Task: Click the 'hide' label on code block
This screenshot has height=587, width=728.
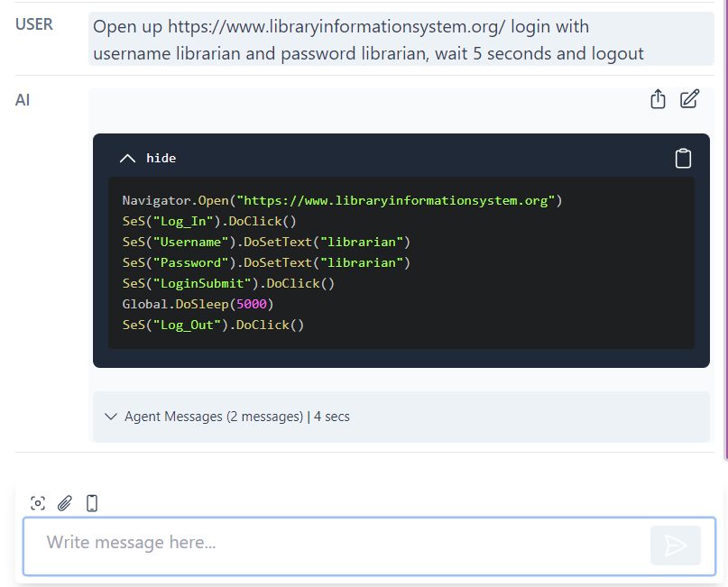Action: tap(161, 159)
